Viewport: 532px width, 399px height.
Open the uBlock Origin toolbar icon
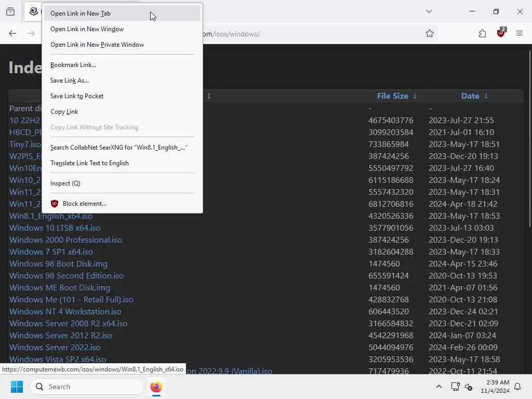tap(501, 33)
